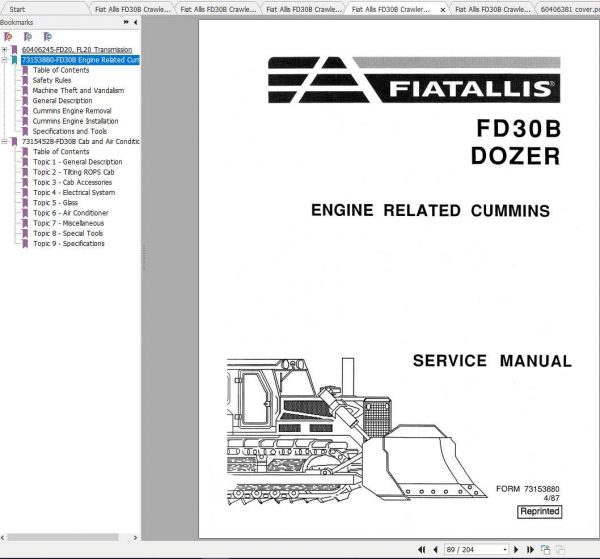Open Table of Contents under Cab manual
600x559 pixels.
pyautogui.click(x=61, y=152)
